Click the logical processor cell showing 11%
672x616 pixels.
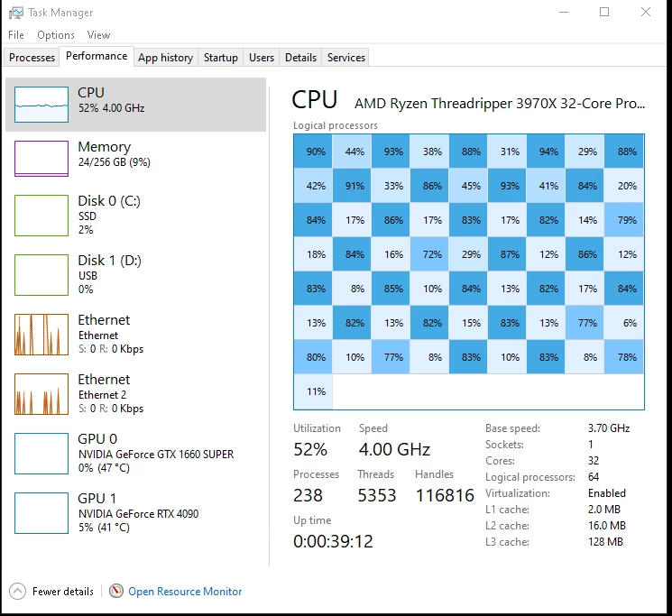313,391
